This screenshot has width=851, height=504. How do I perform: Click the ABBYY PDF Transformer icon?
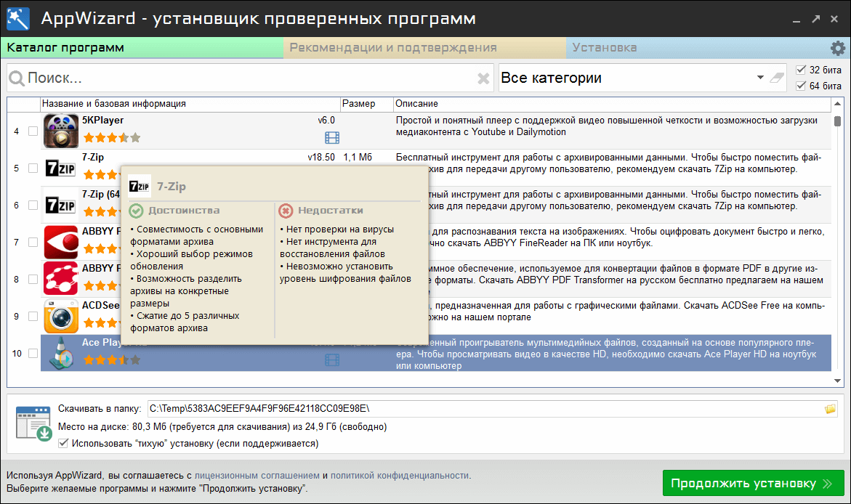[x=61, y=279]
